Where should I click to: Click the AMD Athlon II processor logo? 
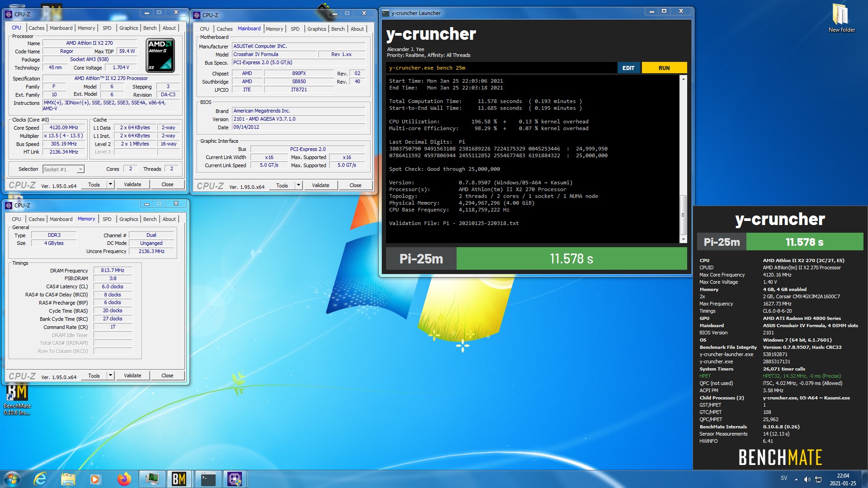pos(160,56)
